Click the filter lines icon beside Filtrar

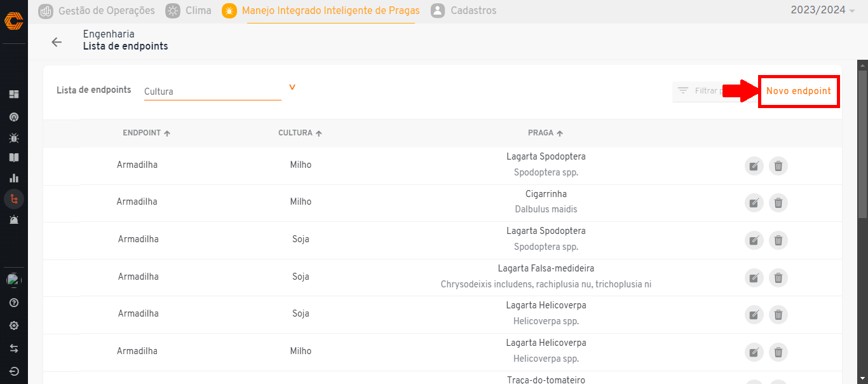(683, 91)
